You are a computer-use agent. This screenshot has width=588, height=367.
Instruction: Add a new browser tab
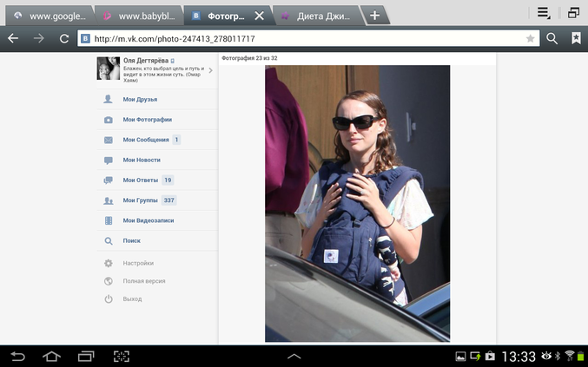[x=374, y=15]
